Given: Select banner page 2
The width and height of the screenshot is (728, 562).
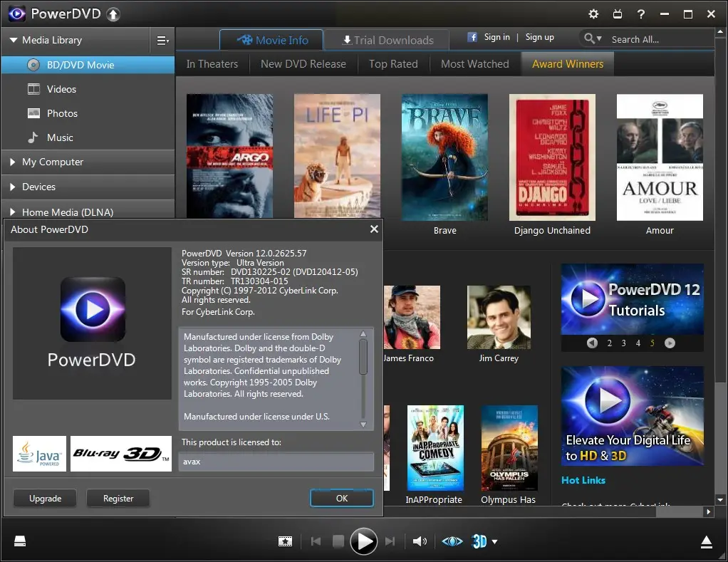Looking at the screenshot, I should [610, 343].
